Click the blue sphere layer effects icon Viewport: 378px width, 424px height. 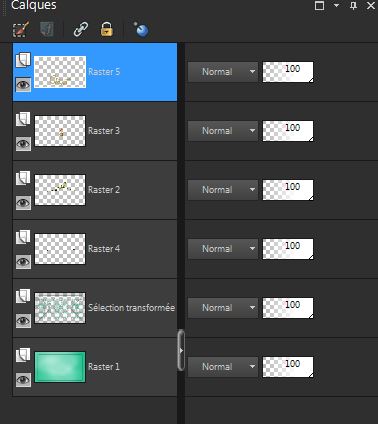(x=141, y=29)
